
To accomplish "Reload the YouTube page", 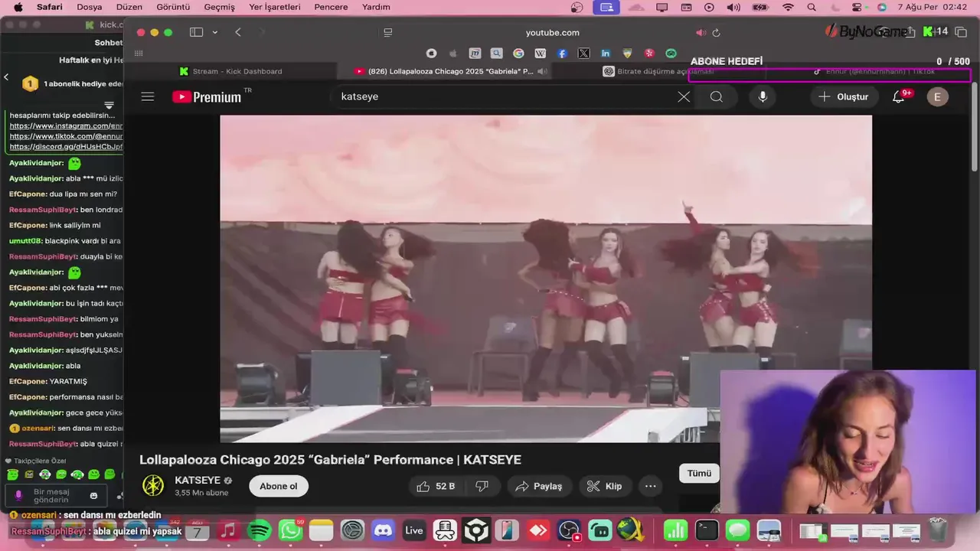I will point(717,32).
